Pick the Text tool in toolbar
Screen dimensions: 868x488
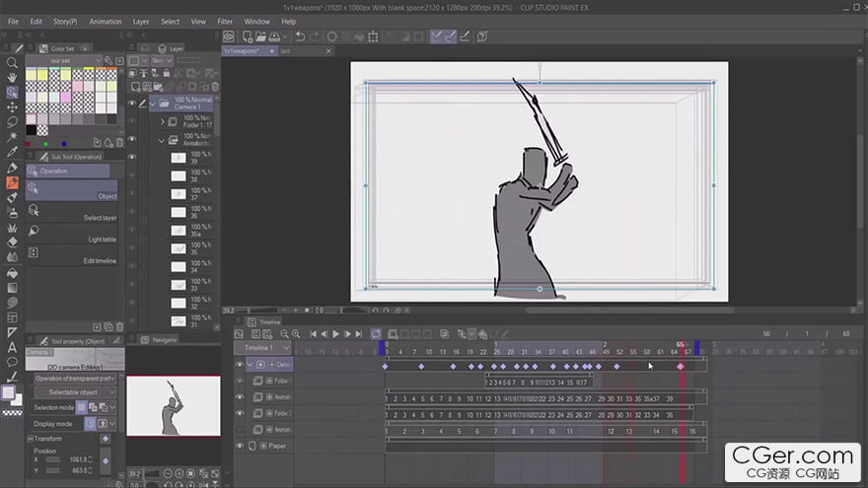pos(12,346)
